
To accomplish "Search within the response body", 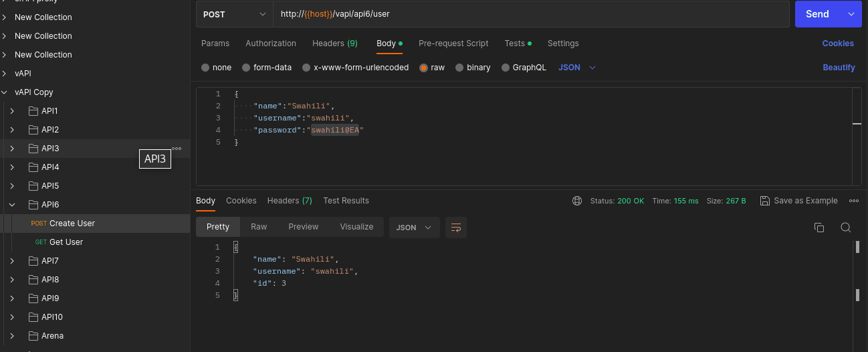I will coord(845,228).
